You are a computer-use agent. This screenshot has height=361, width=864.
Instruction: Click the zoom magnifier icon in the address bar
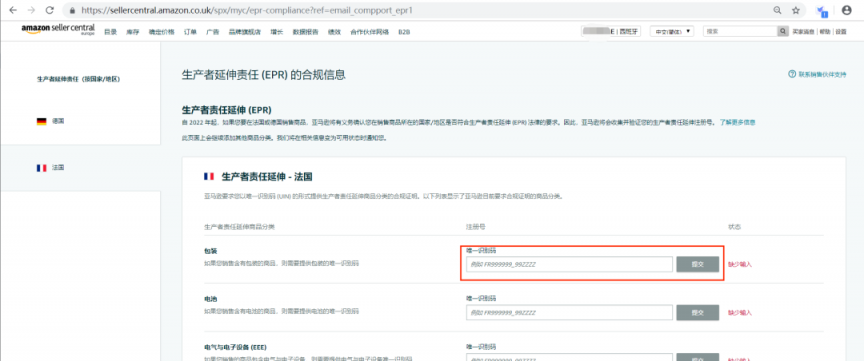click(777, 10)
